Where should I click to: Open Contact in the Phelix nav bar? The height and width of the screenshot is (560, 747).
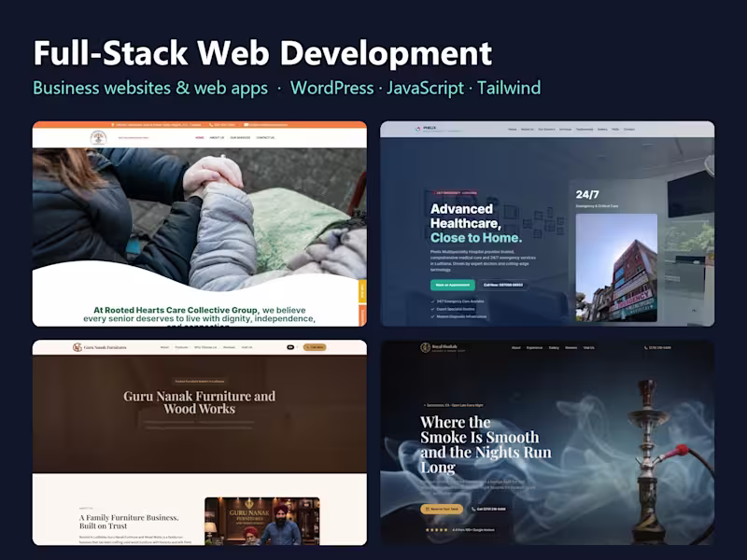pos(629,129)
